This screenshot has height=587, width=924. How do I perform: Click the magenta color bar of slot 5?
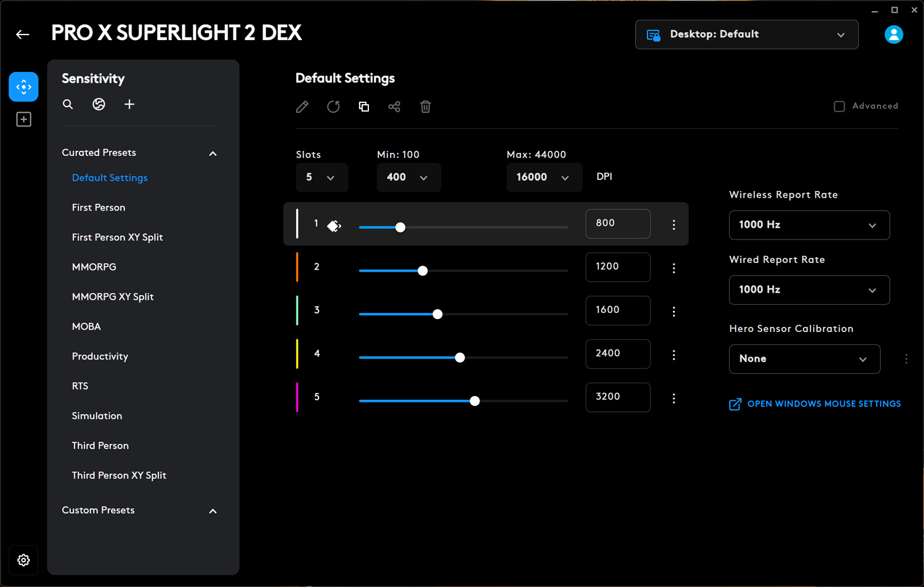[x=297, y=397]
